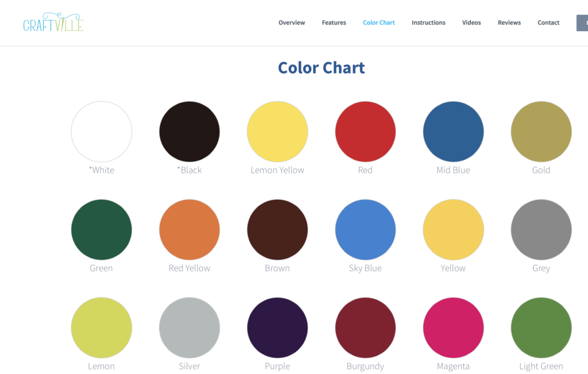Click the "*White" label text
Screen dimensions: 588x374
[102, 170]
